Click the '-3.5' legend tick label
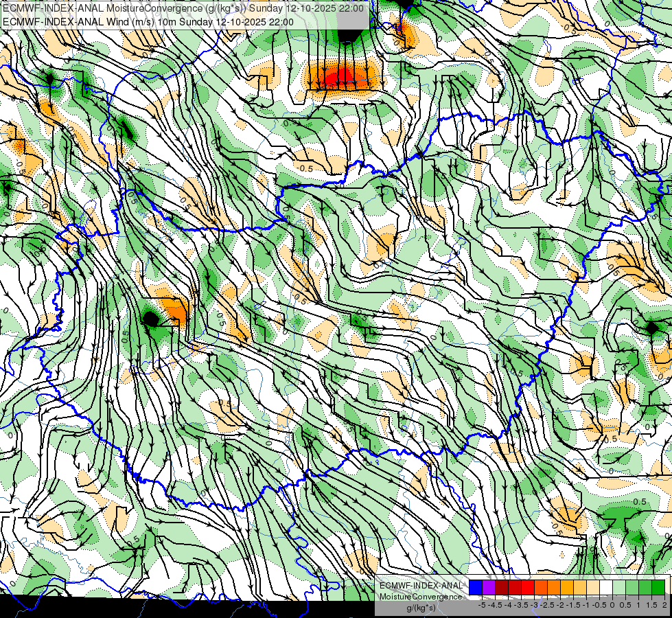Viewport: 672px width, 618px height. tap(521, 605)
